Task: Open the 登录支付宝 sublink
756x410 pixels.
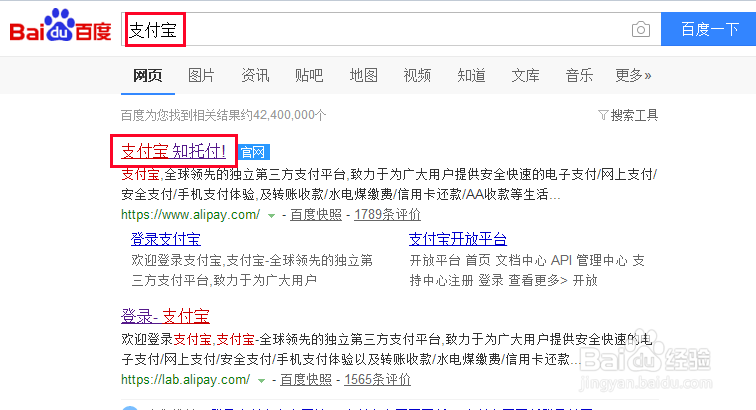Action: click(165, 239)
